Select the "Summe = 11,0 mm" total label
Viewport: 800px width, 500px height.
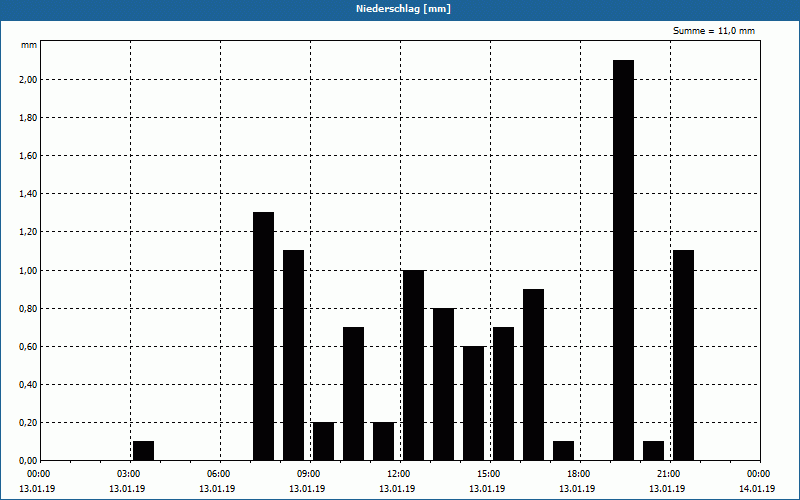click(x=713, y=31)
